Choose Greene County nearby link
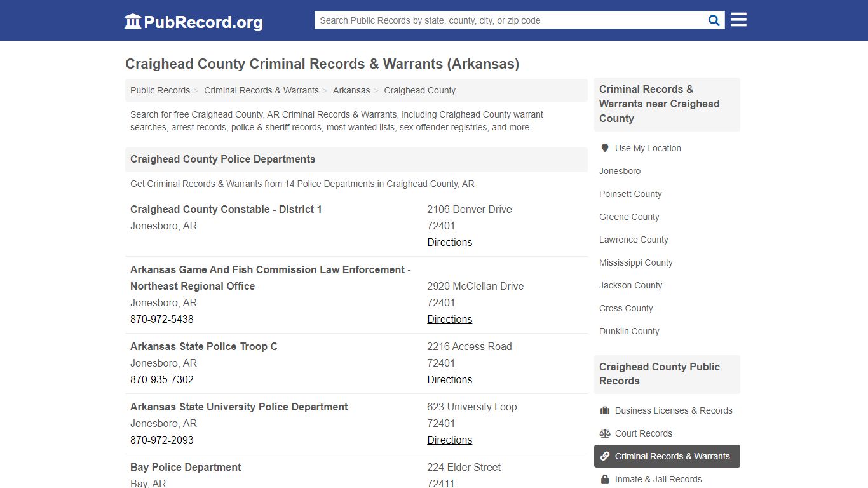This screenshot has width=868, height=488. tap(629, 217)
